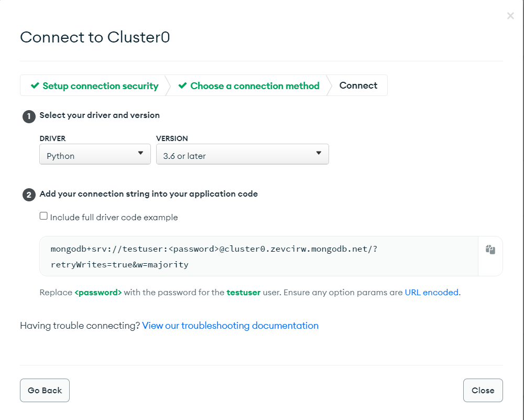Copy the connection string using the copy icon

tap(490, 250)
